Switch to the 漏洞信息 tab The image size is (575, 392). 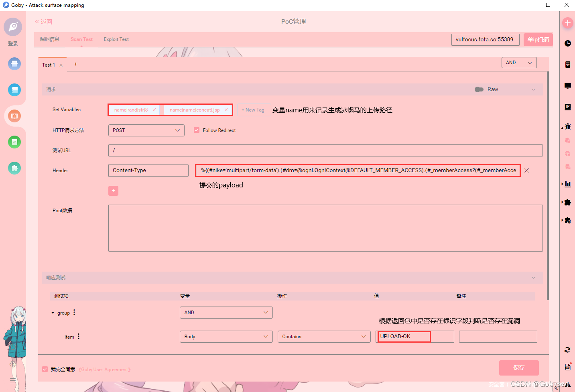tap(49, 39)
